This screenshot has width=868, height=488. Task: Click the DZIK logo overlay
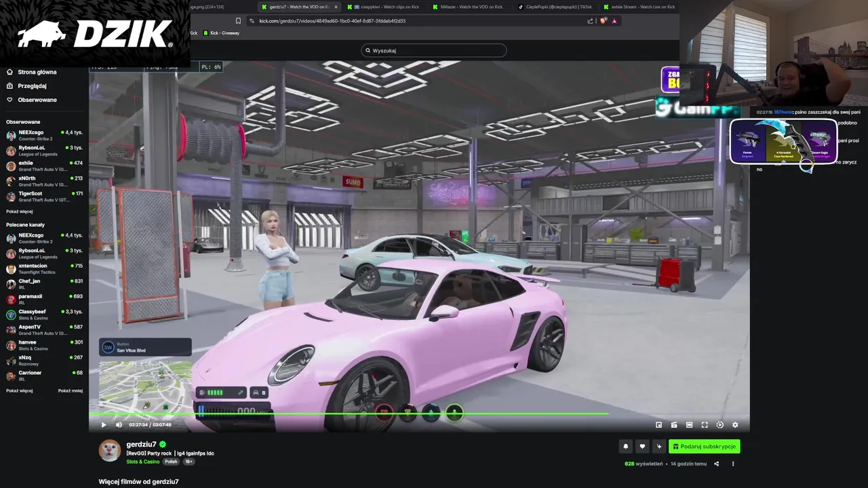[95, 34]
